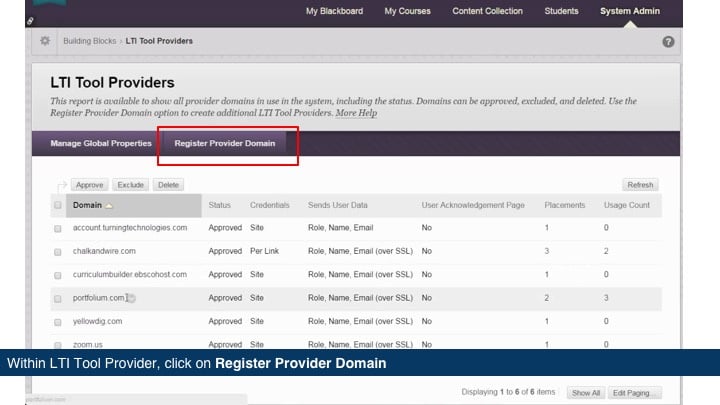The height and width of the screenshot is (405, 720).
Task: Click the gear settings icon beside breadcrumbs
Action: pyautogui.click(x=45, y=41)
